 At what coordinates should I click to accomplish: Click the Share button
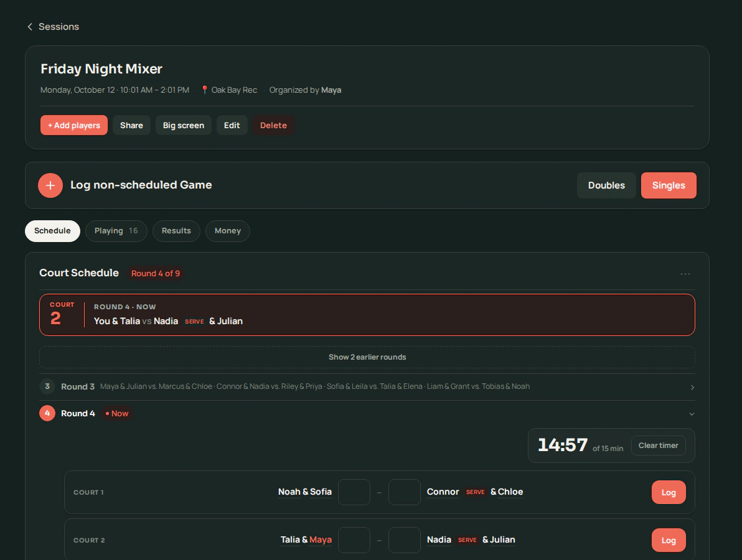[x=131, y=125]
